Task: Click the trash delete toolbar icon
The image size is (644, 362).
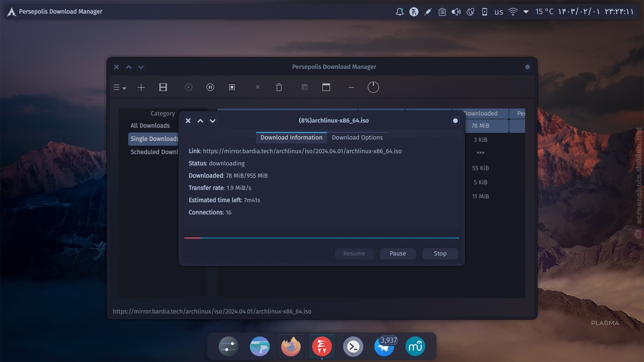Action: (x=279, y=87)
